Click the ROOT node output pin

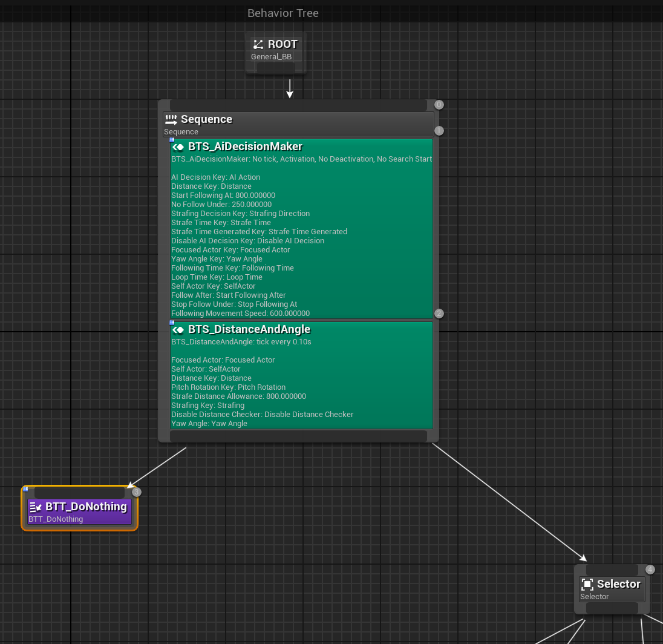pyautogui.click(x=276, y=68)
